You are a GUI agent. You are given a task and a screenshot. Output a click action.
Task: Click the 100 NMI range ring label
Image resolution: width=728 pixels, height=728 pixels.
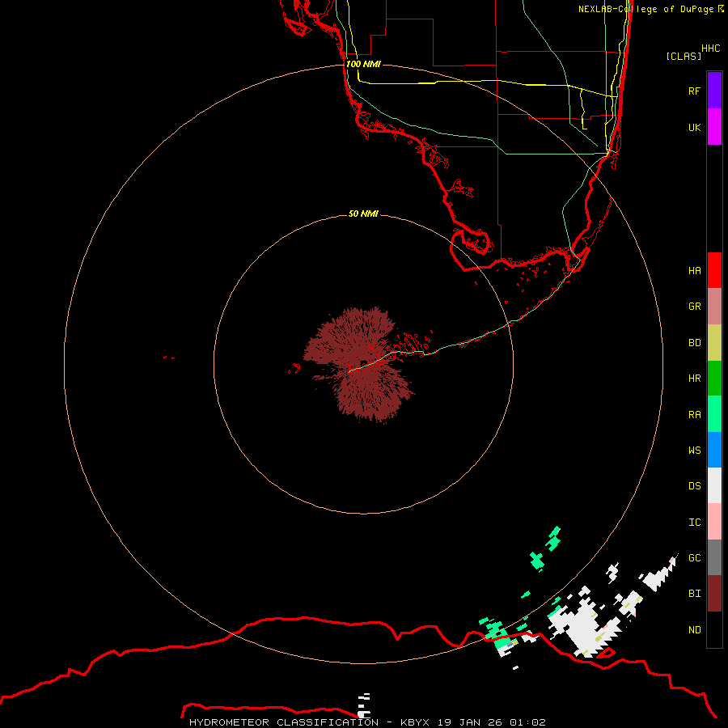point(363,64)
